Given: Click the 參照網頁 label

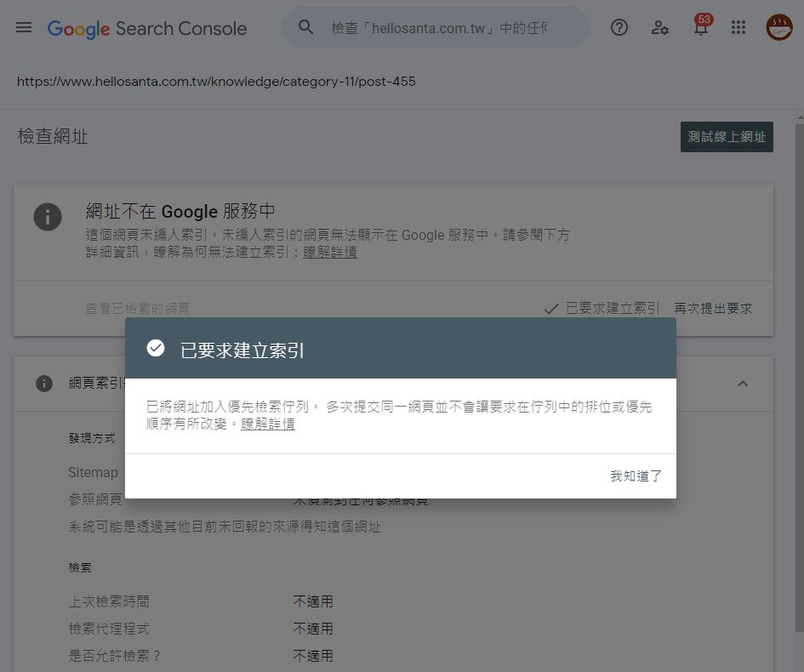Looking at the screenshot, I should click(94, 499).
